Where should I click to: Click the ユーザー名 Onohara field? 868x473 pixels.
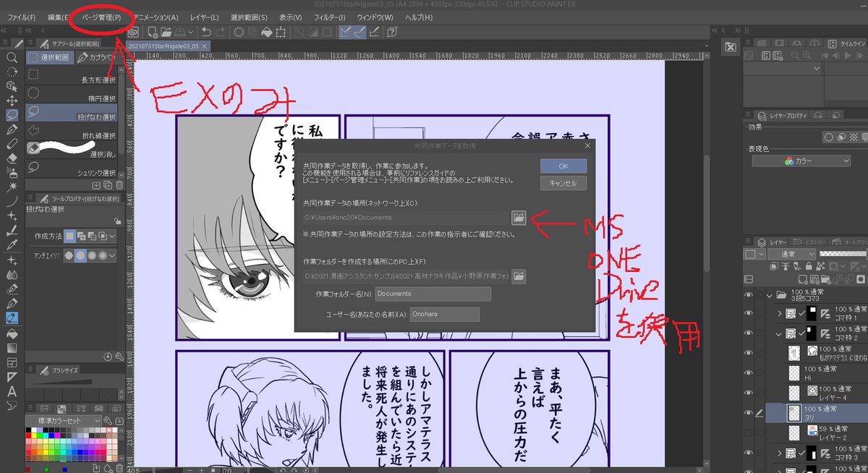click(x=445, y=314)
